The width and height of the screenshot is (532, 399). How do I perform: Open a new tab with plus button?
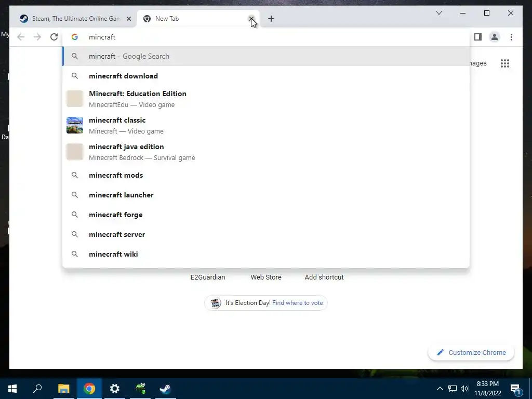[271, 19]
